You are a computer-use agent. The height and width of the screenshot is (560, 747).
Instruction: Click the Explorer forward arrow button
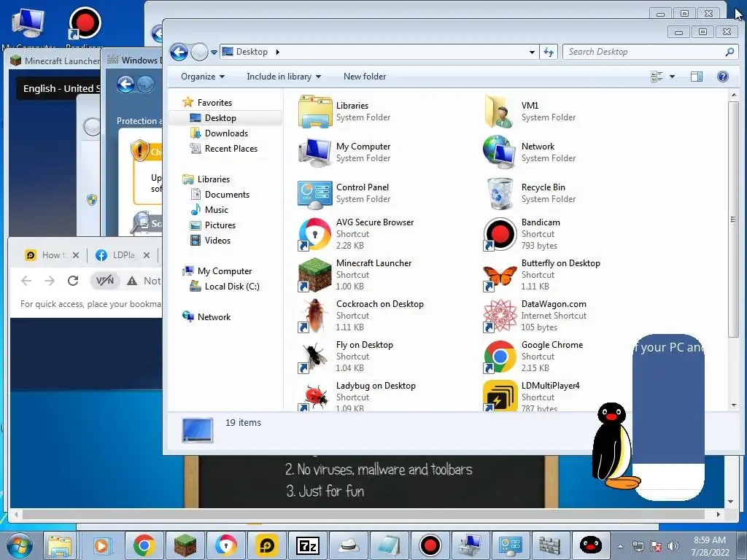199,52
